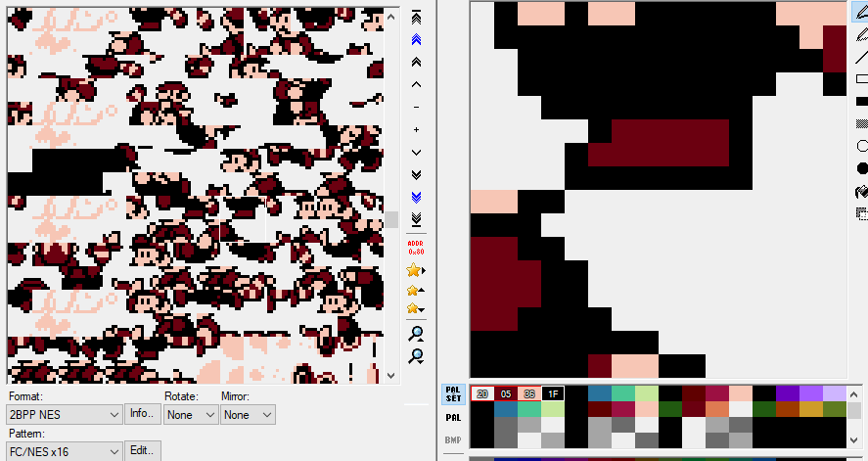Jump to the start of file

coord(416,18)
